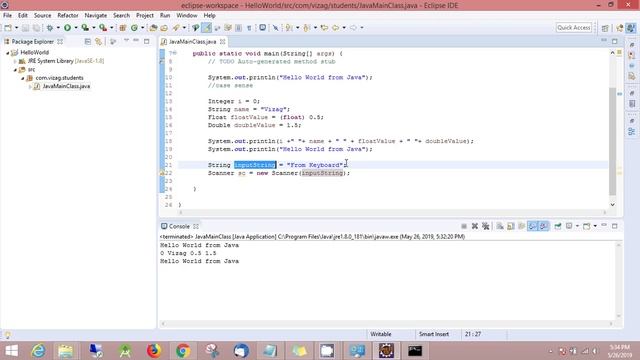Image resolution: width=640 pixels, height=360 pixels.
Task: Select the Console view tab
Action: [179, 226]
